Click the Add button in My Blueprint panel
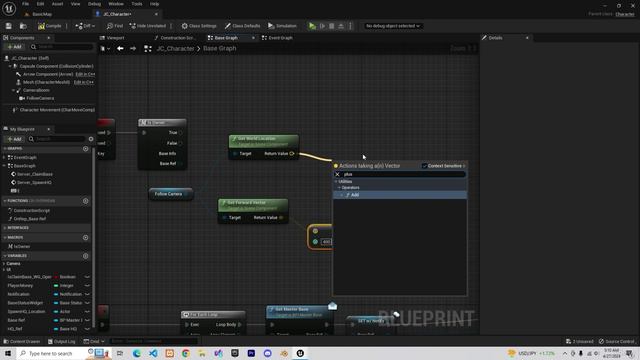The height and width of the screenshot is (360, 640). click(14, 139)
